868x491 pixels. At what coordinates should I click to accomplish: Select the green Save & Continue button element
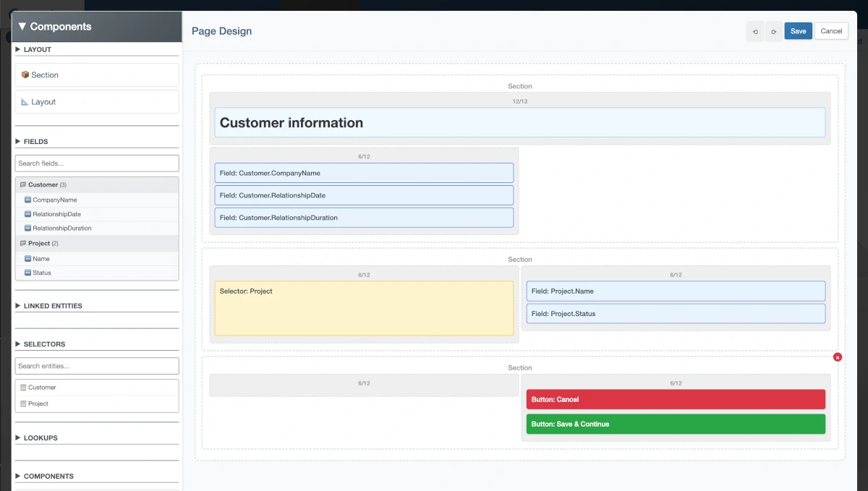(x=676, y=424)
